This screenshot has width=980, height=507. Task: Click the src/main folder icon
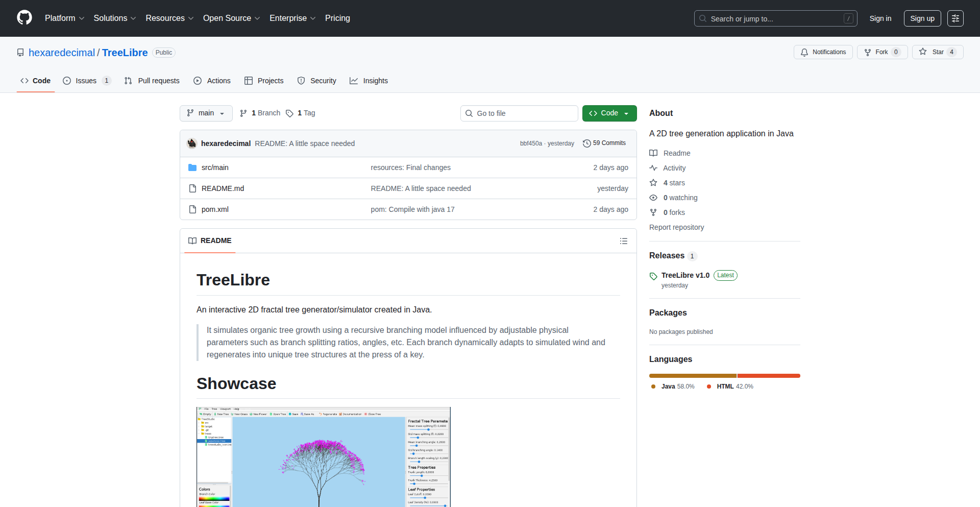(192, 167)
